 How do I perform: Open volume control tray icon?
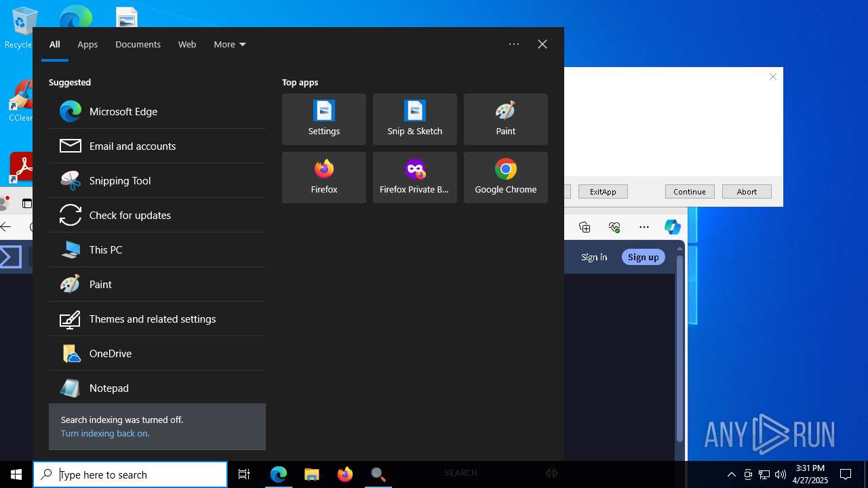coord(781,474)
